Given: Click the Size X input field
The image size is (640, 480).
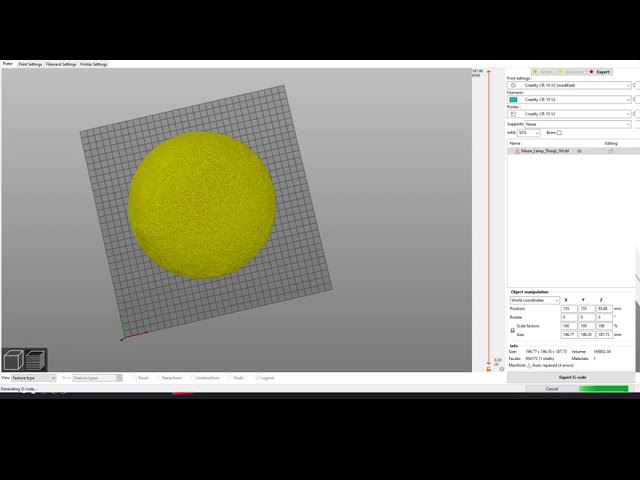Looking at the screenshot, I should click(569, 335).
